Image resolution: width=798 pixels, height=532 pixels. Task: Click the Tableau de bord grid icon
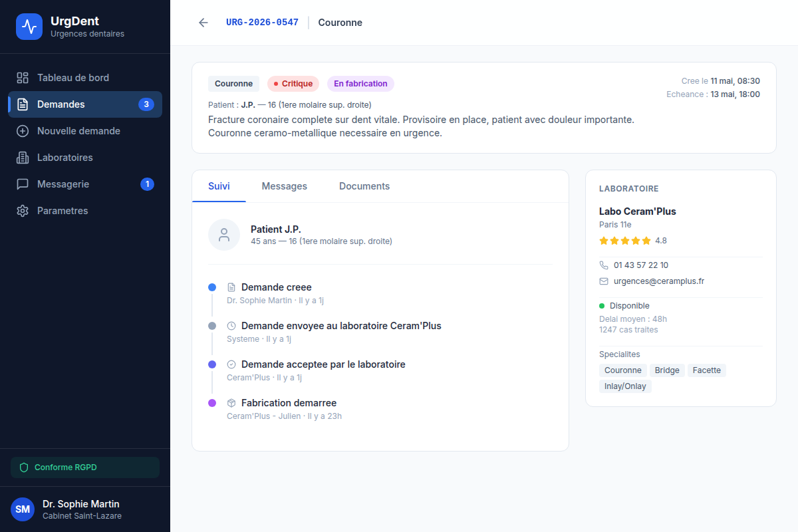click(23, 78)
